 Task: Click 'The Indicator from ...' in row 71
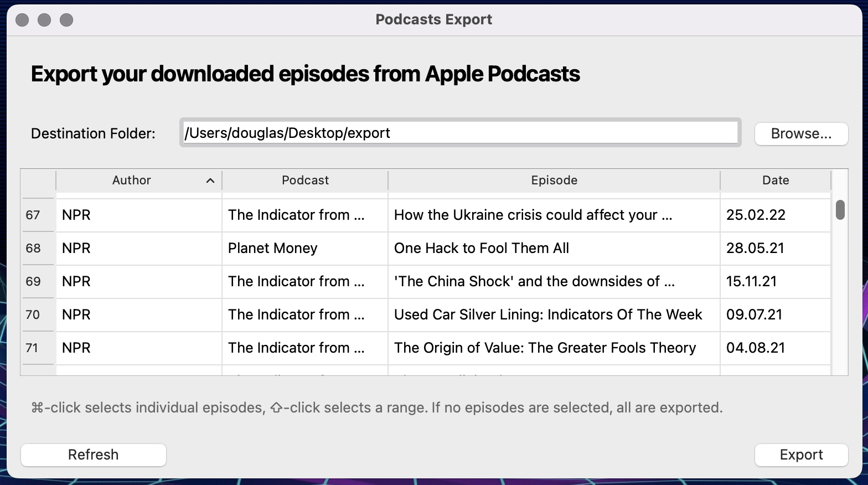pos(305,348)
